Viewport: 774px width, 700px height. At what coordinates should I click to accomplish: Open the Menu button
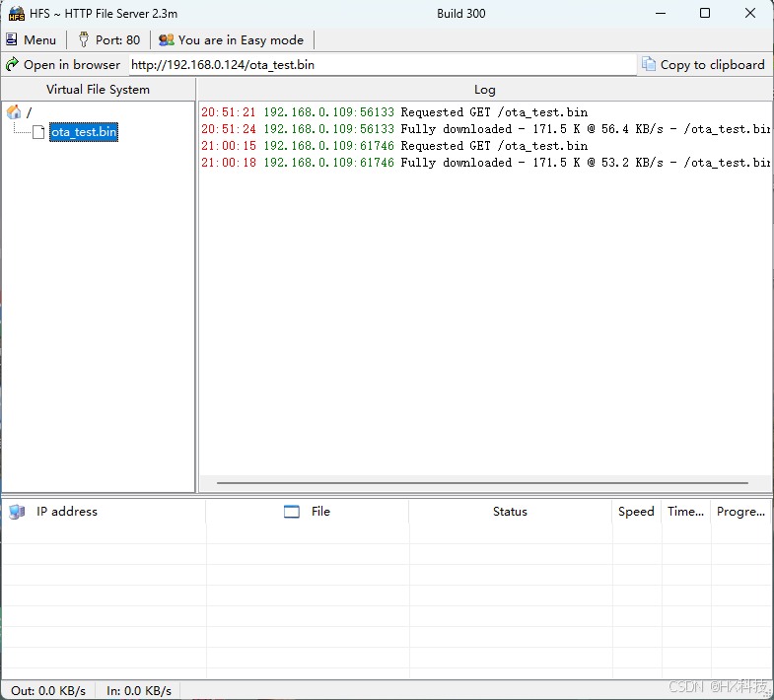point(32,40)
